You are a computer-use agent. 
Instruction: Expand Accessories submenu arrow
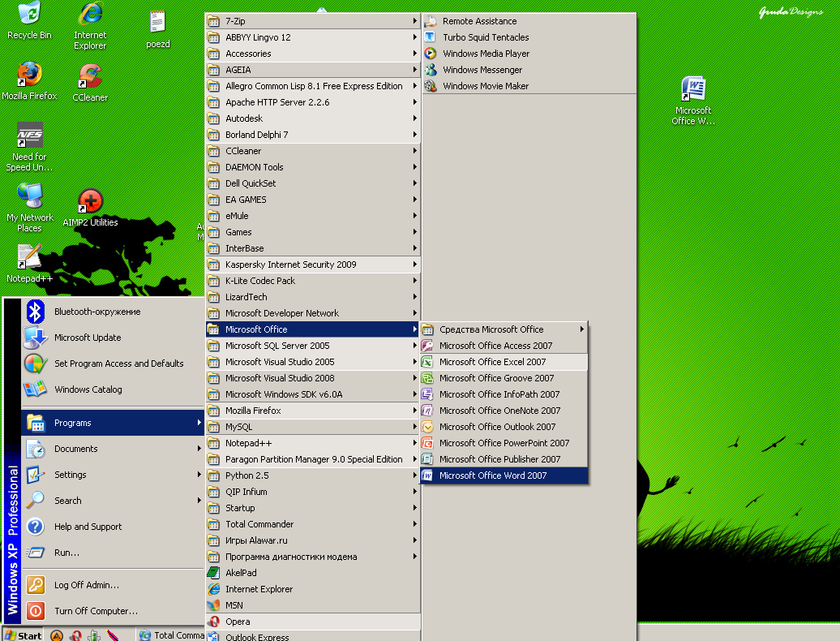point(414,54)
